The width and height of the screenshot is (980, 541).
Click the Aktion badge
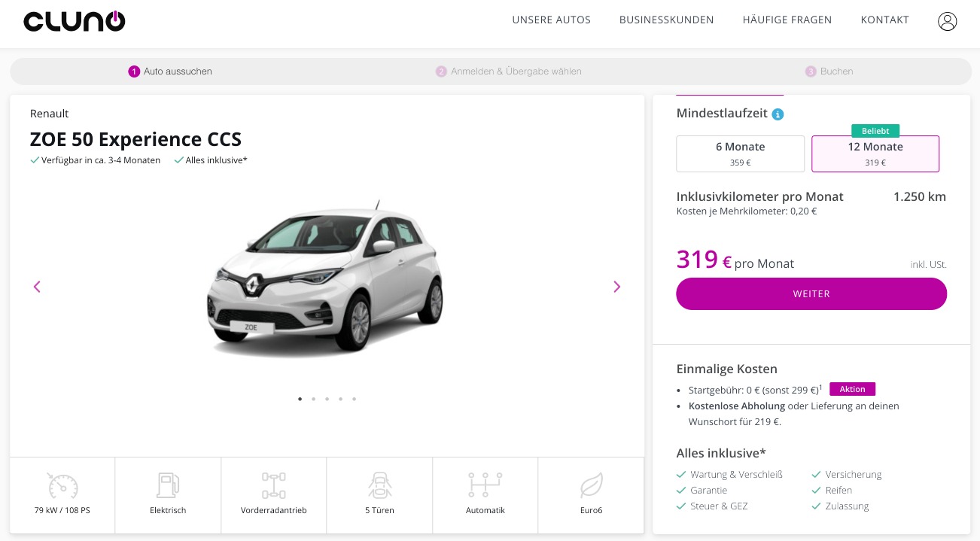coord(853,390)
